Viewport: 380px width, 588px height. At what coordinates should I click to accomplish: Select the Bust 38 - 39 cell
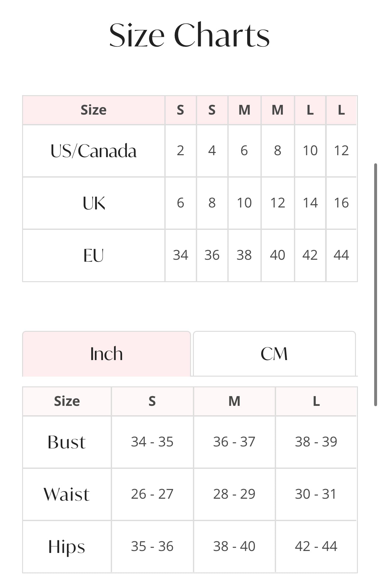(316, 442)
